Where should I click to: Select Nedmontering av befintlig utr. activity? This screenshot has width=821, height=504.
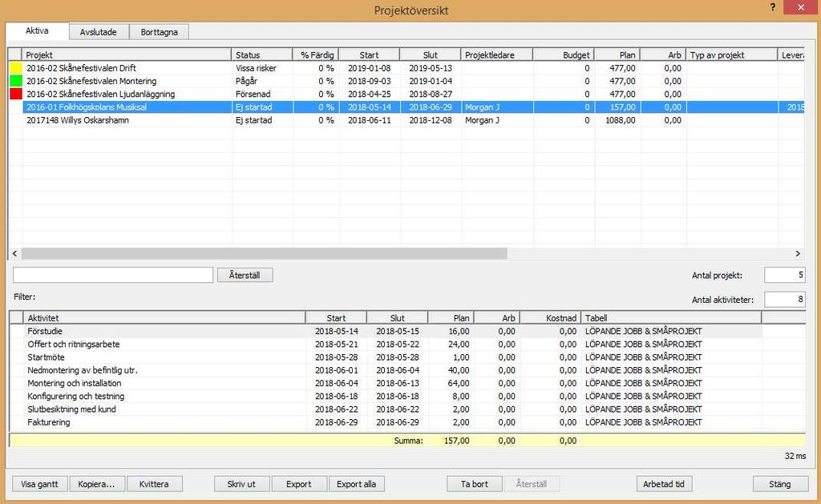point(83,370)
